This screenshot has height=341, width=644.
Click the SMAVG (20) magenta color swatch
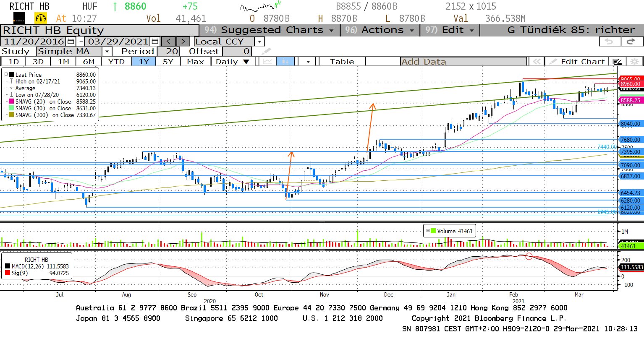tap(11, 102)
